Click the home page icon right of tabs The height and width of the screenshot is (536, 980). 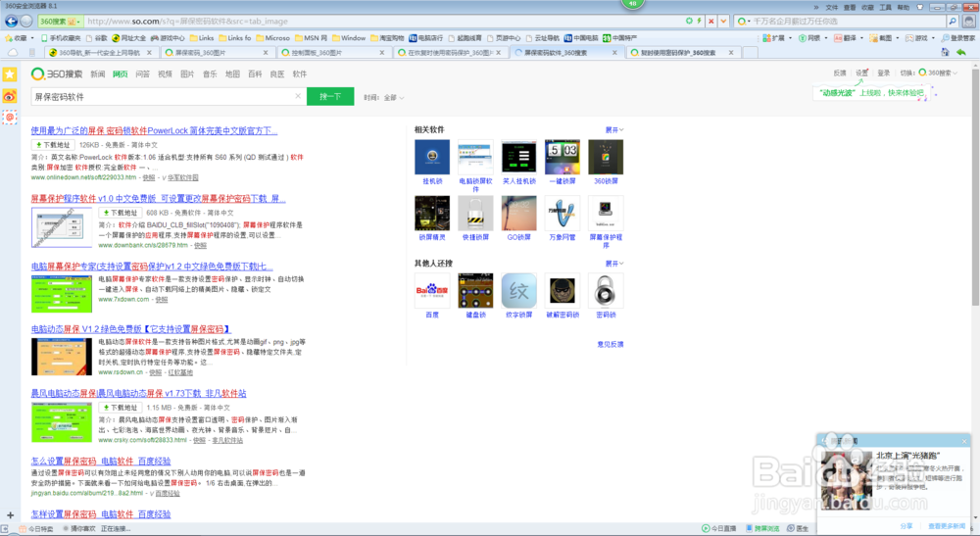(x=945, y=53)
